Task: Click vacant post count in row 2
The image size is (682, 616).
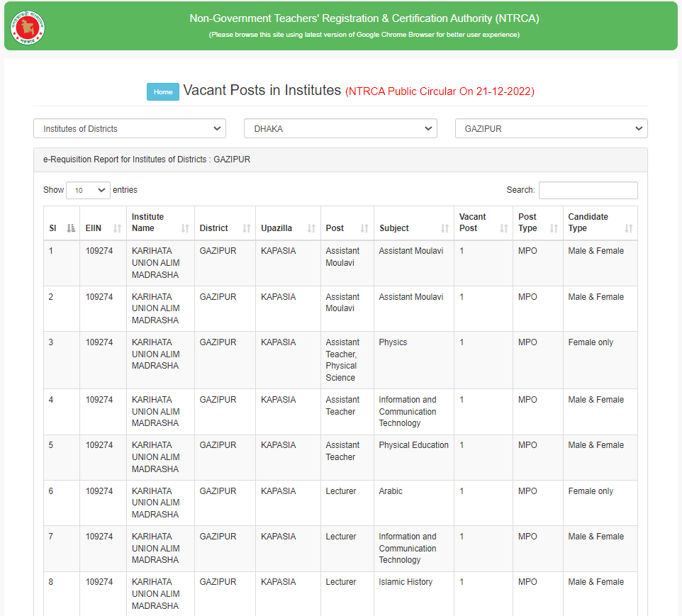Action: 462,297
